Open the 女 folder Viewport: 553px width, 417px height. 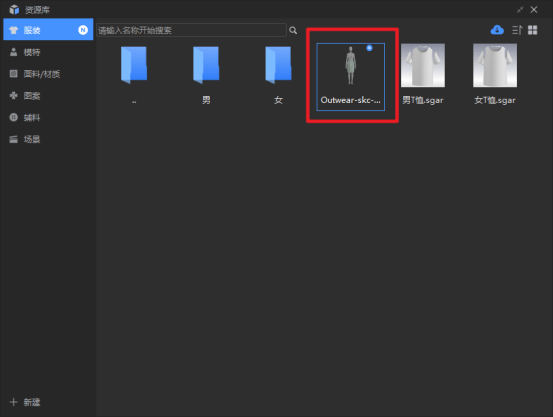(x=279, y=75)
